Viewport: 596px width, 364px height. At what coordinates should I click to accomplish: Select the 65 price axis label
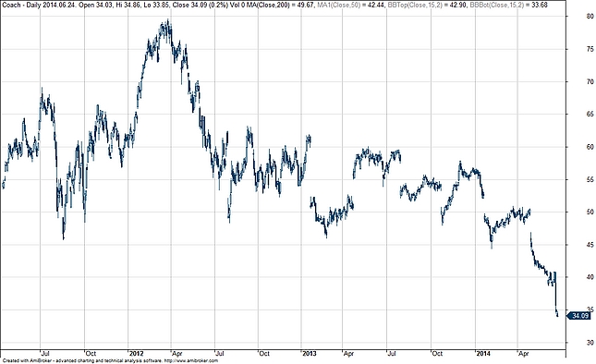tap(590, 114)
